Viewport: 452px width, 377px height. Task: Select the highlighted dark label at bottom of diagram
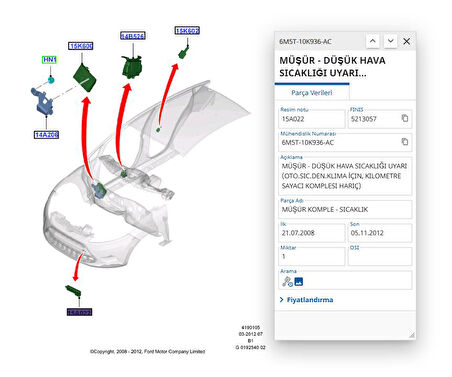point(79,312)
